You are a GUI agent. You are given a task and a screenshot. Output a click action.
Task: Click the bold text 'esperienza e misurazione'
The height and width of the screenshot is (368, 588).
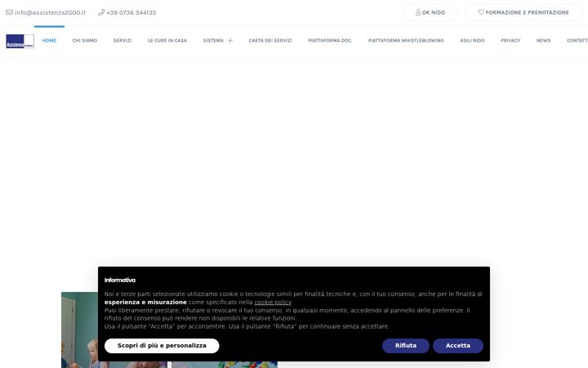(145, 303)
